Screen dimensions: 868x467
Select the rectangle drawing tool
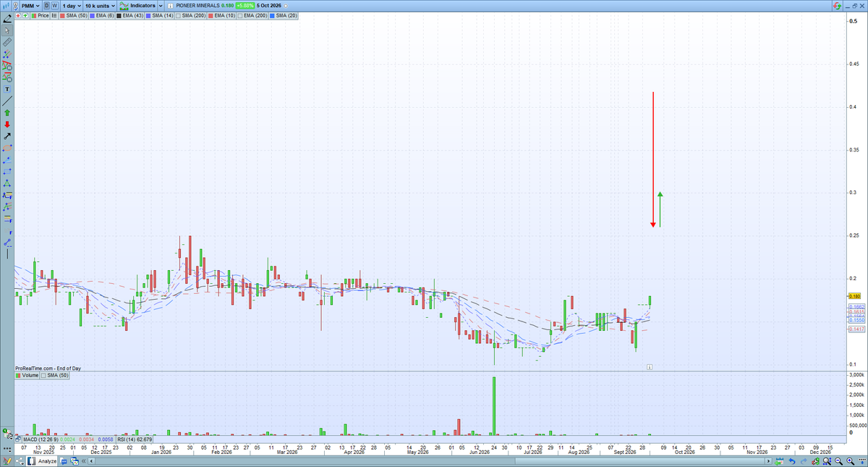point(7,172)
